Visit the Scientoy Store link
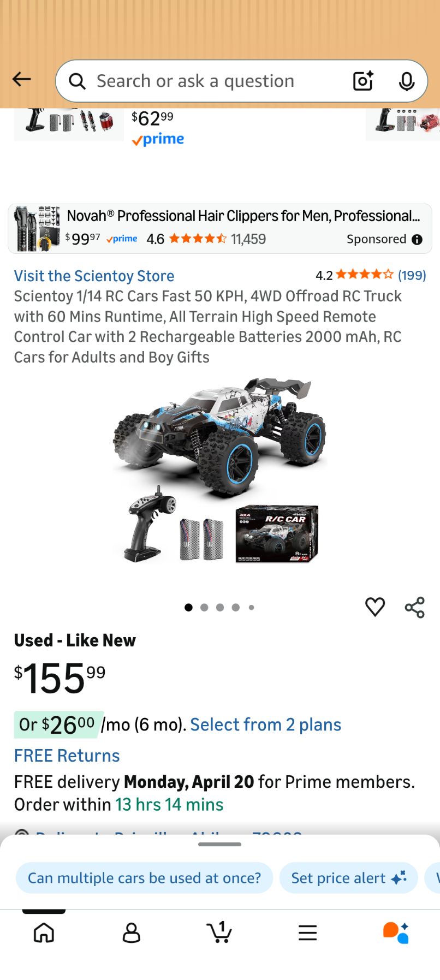 pyautogui.click(x=94, y=276)
